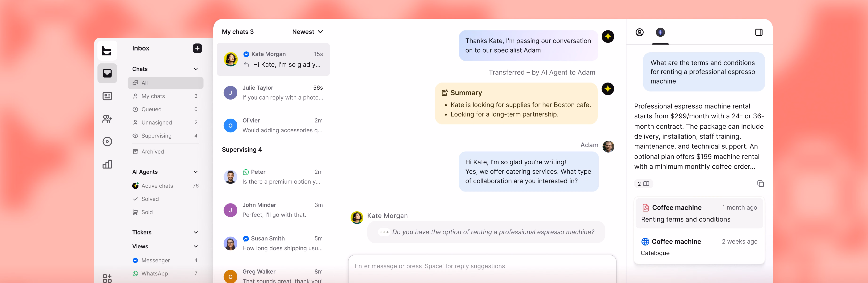The width and height of the screenshot is (868, 283).
Task: Open Active chats under AI Agents
Action: point(166,186)
